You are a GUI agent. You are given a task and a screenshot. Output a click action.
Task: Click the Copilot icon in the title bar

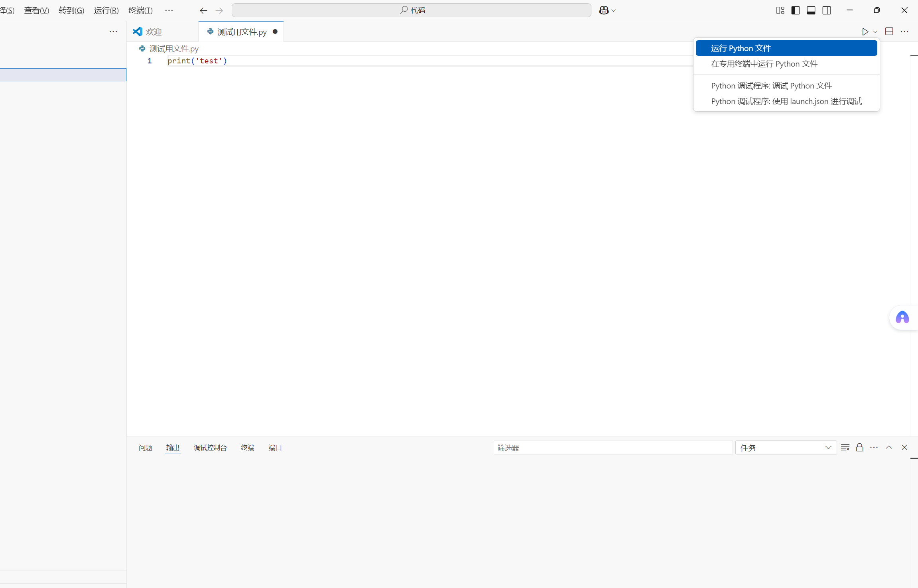click(604, 10)
